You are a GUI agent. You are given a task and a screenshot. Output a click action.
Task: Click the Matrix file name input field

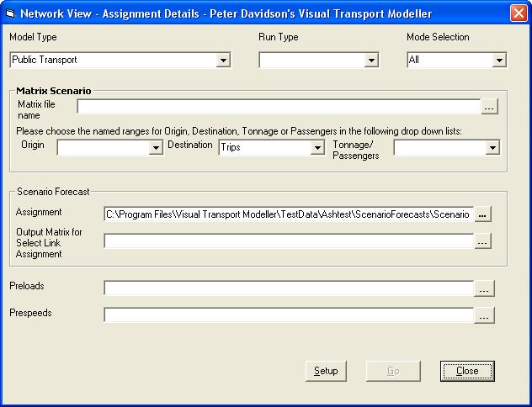pos(279,107)
